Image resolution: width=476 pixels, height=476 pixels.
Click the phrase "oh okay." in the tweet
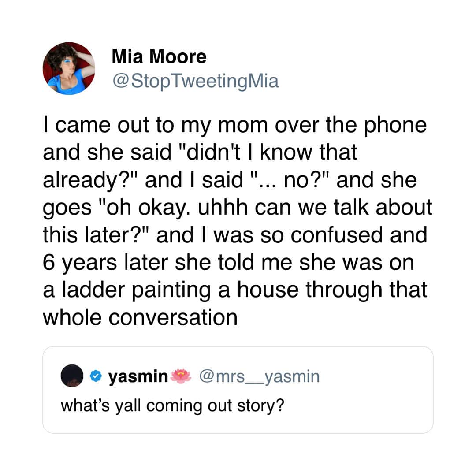145,208
